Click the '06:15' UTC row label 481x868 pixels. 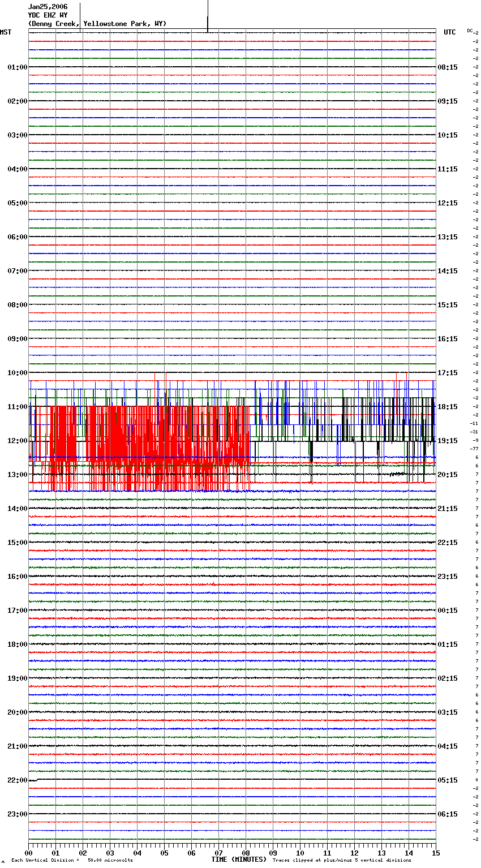coord(448,814)
